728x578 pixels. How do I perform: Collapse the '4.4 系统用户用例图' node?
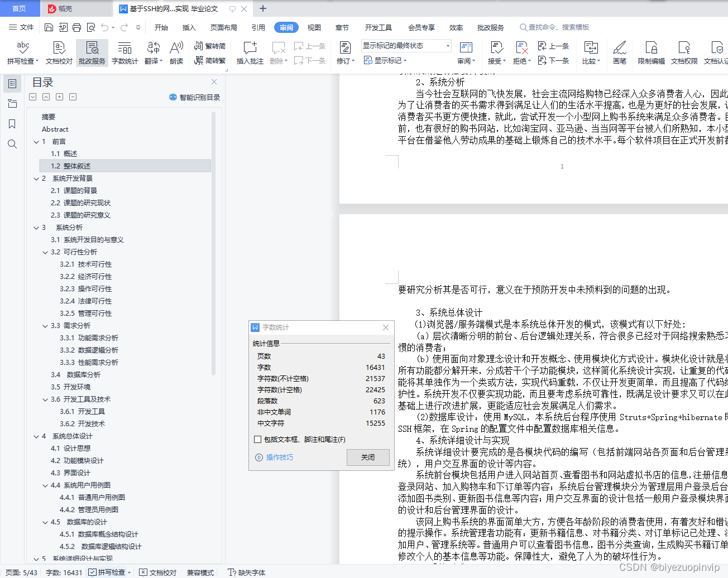45,485
